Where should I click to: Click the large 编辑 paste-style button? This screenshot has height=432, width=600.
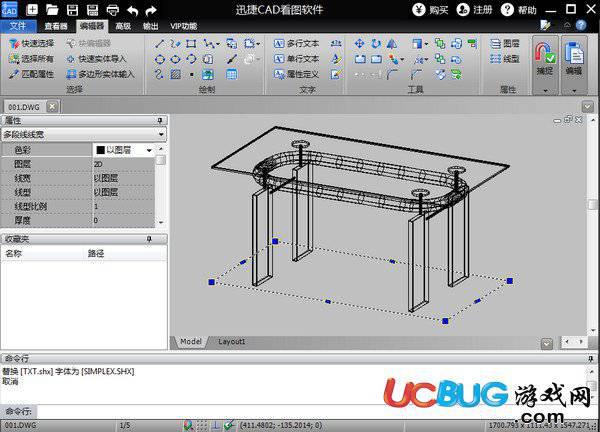574,59
